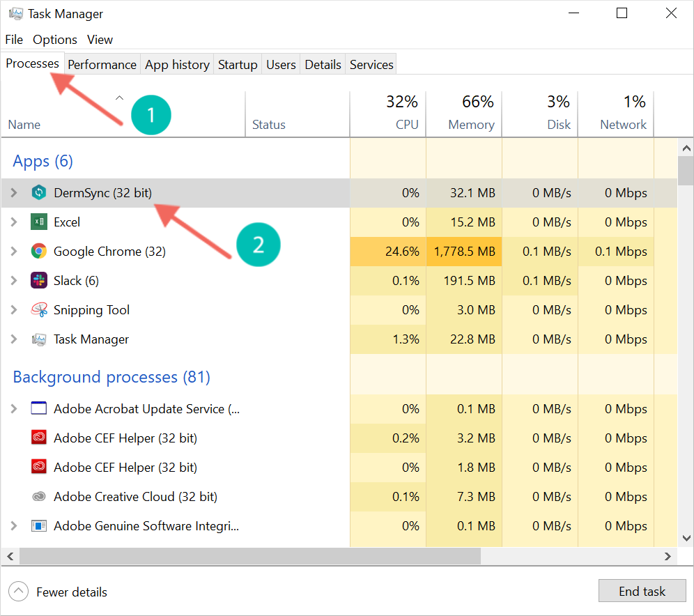The width and height of the screenshot is (694, 616).
Task: Expand the Excel process group
Action: click(x=14, y=222)
